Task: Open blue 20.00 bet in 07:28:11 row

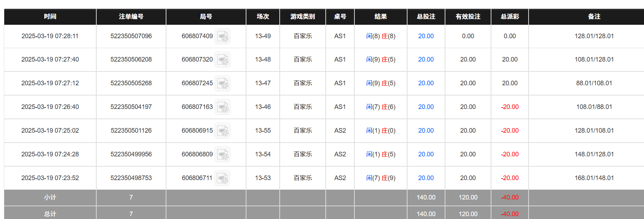Action: click(x=426, y=36)
